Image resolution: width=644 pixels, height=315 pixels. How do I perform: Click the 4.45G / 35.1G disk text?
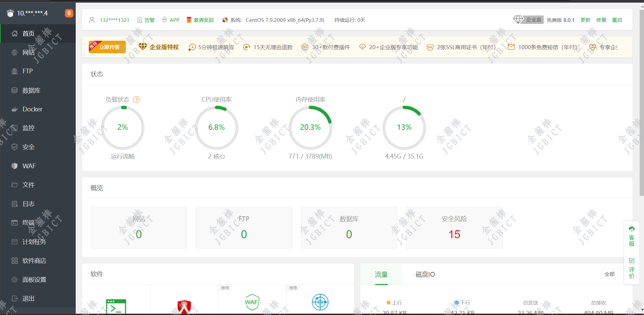[404, 156]
